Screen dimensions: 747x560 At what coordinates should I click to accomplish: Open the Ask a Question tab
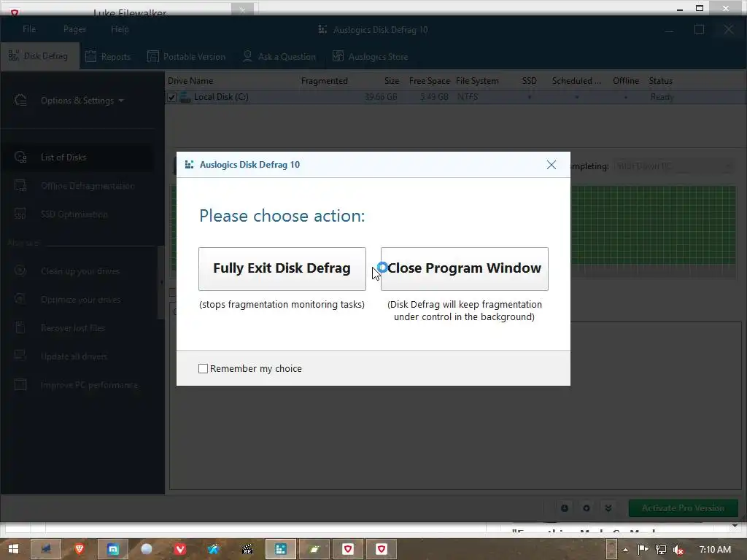click(279, 57)
